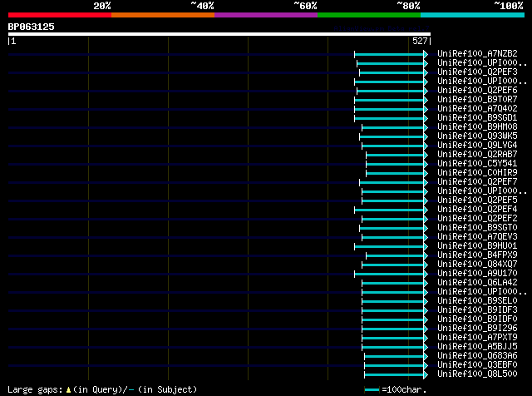Viewport: 532px width, 396px height.
Task: Select hit label UniRef100_Q2PEF4
Action: 477,210
